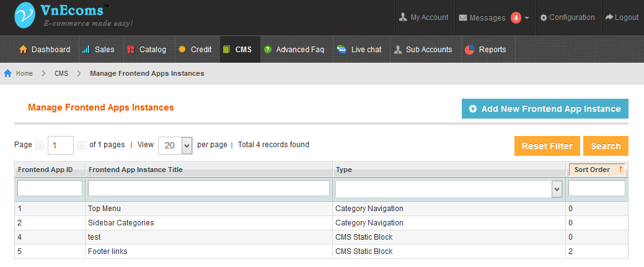
Task: Click the Sub Accounts person icon
Action: click(x=397, y=50)
